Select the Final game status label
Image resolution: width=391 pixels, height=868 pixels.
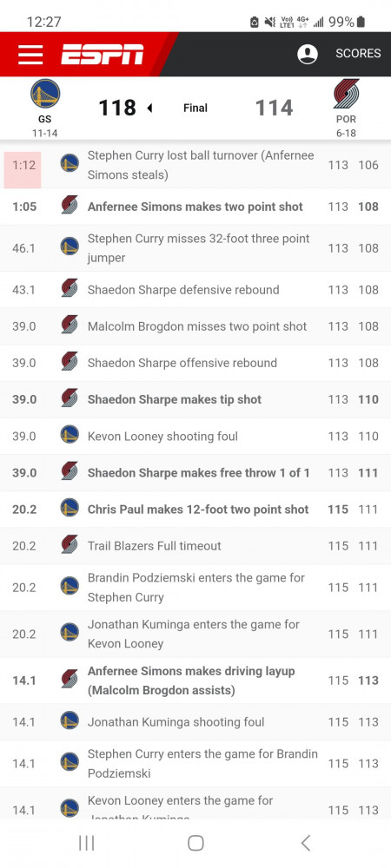[195, 108]
